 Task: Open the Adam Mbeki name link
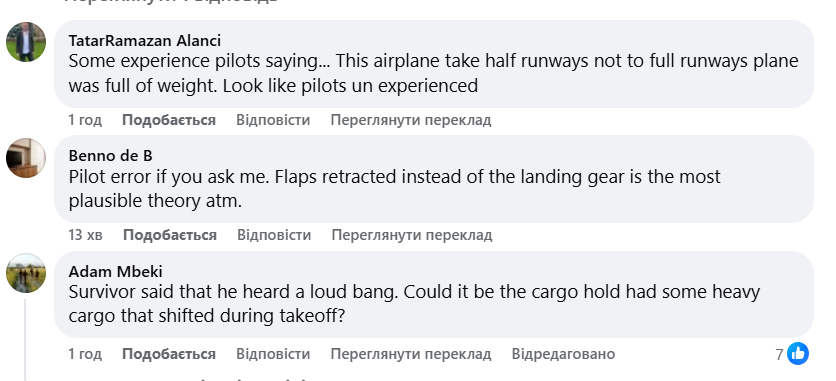pos(116,271)
